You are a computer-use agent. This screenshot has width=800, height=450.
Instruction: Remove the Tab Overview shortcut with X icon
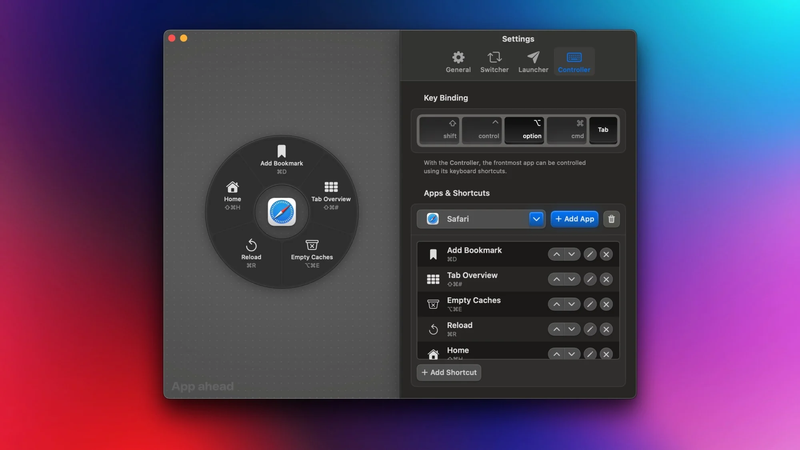[x=606, y=279]
